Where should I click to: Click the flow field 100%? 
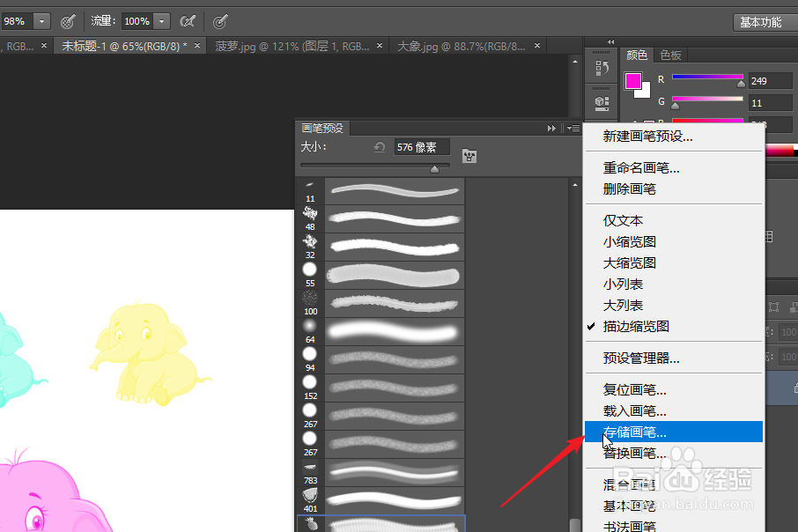[x=137, y=21]
